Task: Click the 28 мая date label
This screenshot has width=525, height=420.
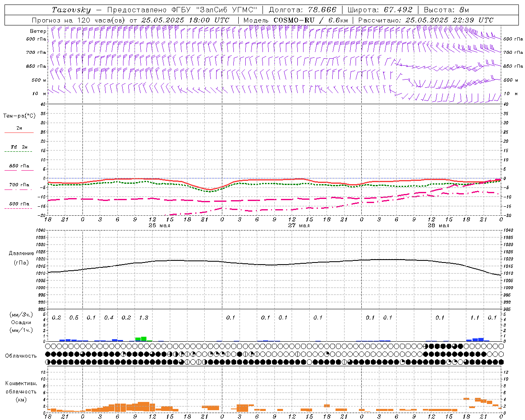Action: 438,226
